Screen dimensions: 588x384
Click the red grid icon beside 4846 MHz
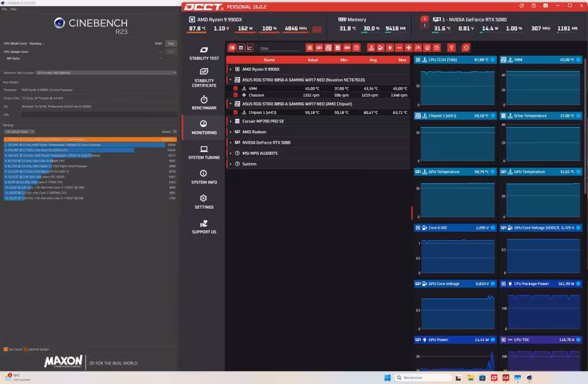coord(317,29)
